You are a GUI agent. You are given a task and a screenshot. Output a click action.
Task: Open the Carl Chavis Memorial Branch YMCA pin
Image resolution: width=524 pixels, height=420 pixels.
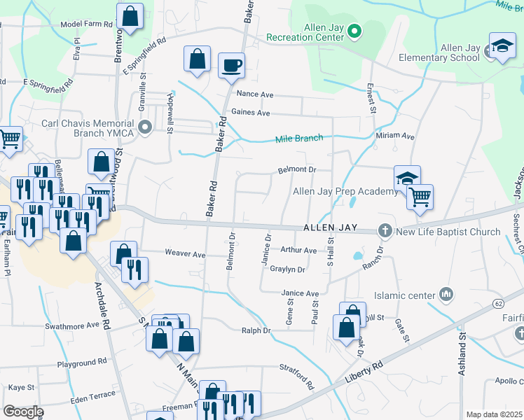point(145,128)
